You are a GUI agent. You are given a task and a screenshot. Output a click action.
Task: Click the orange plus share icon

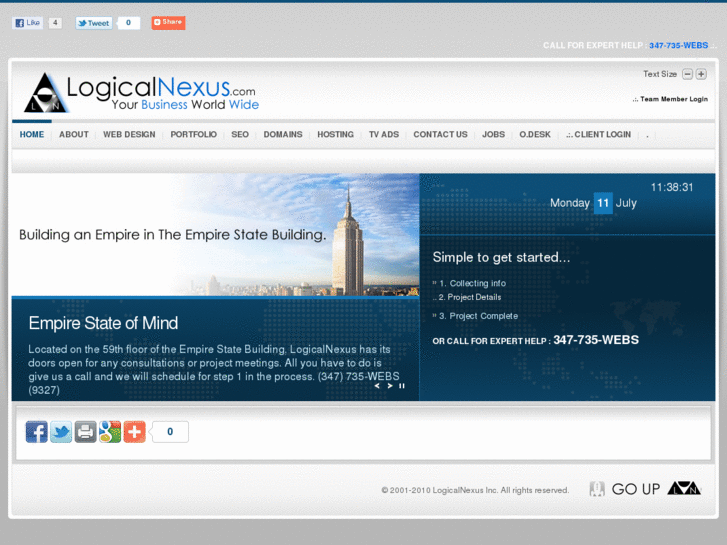point(134,432)
